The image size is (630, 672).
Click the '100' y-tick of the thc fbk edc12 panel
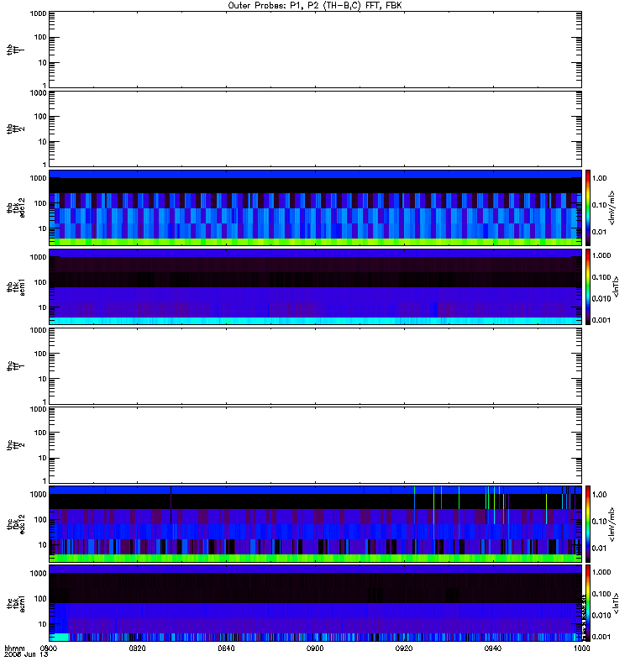tap(40, 520)
